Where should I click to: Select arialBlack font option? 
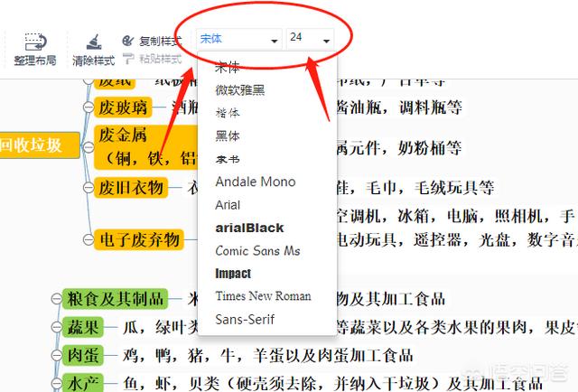[249, 228]
